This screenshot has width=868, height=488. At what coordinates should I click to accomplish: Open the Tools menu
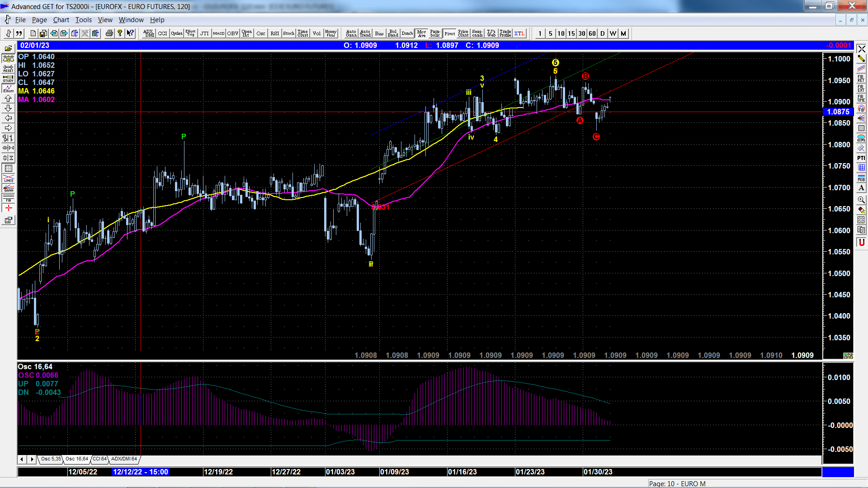(x=84, y=20)
